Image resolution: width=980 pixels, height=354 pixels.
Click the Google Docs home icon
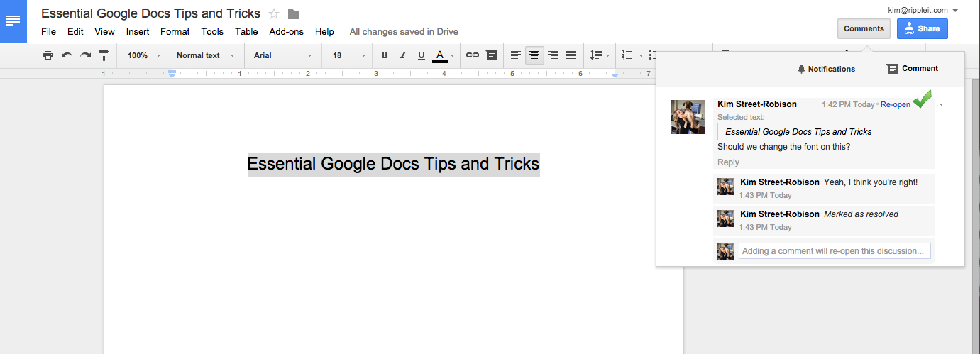tap(13, 21)
